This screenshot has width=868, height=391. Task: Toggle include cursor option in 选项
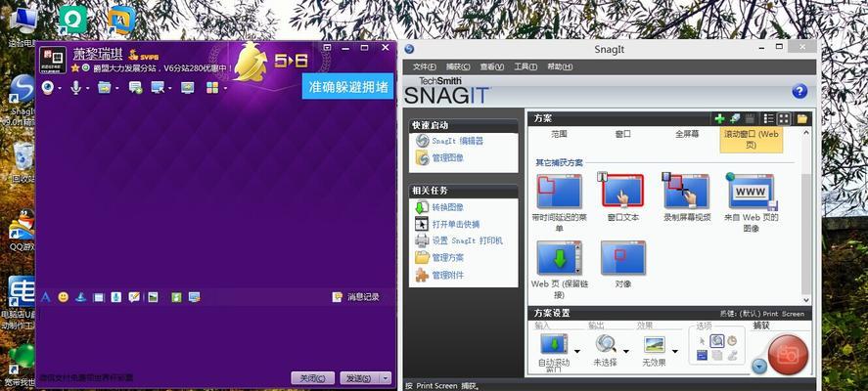pyautogui.click(x=702, y=341)
